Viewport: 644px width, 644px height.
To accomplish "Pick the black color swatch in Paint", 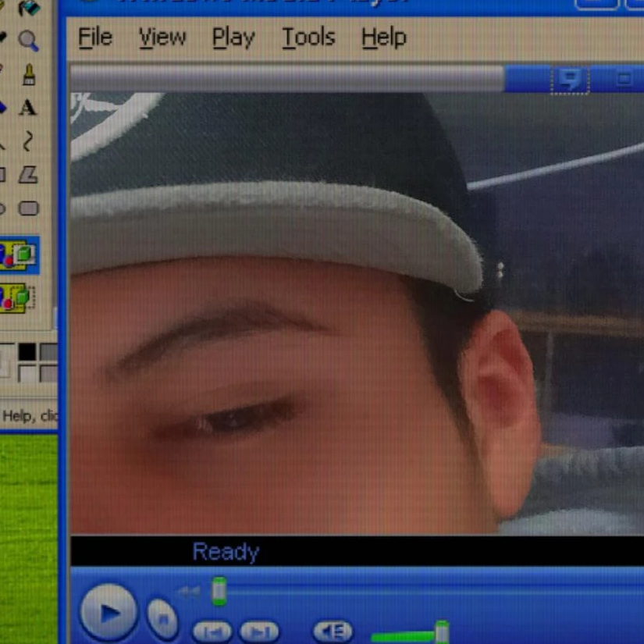I will pos(27,352).
